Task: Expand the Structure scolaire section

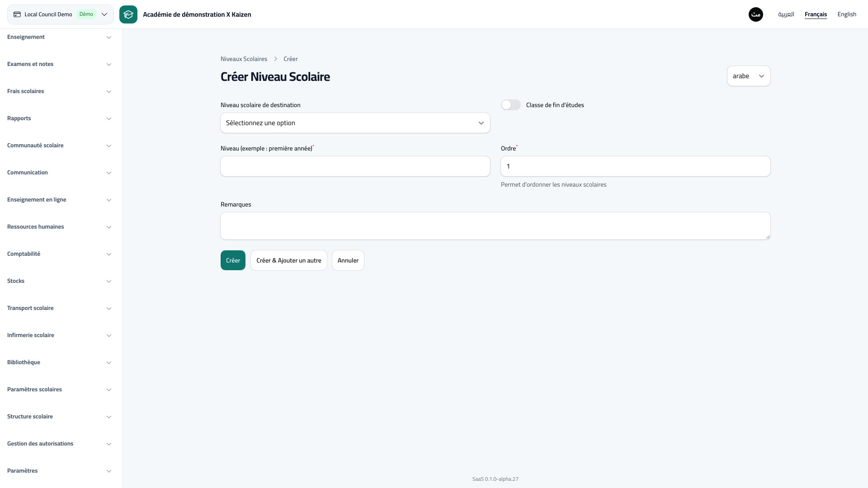Action: point(60,417)
